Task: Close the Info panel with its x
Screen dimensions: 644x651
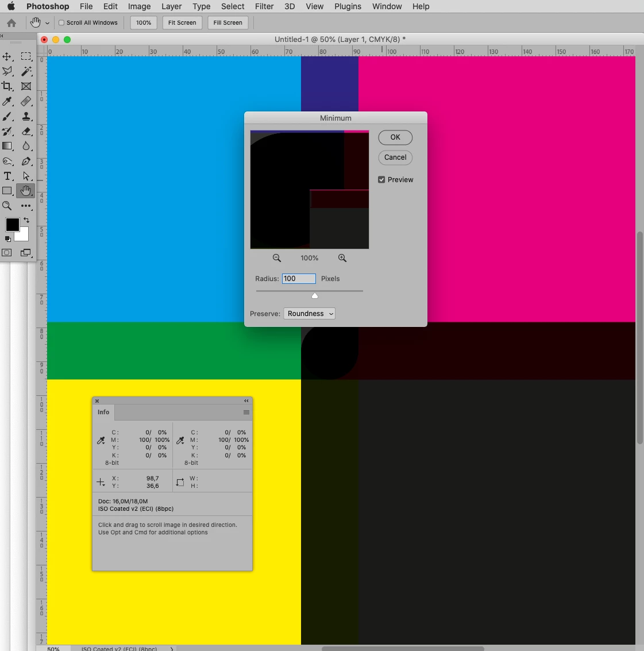Action: tap(97, 401)
